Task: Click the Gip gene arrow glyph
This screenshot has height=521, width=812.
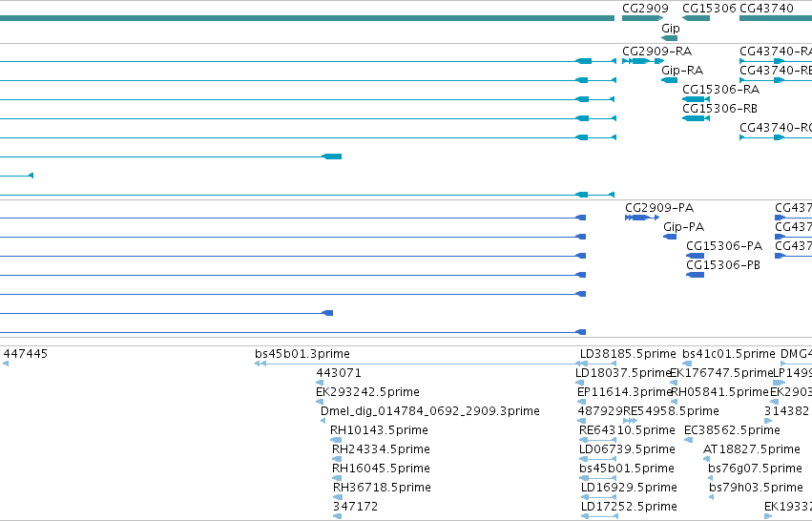Action: 669,38
